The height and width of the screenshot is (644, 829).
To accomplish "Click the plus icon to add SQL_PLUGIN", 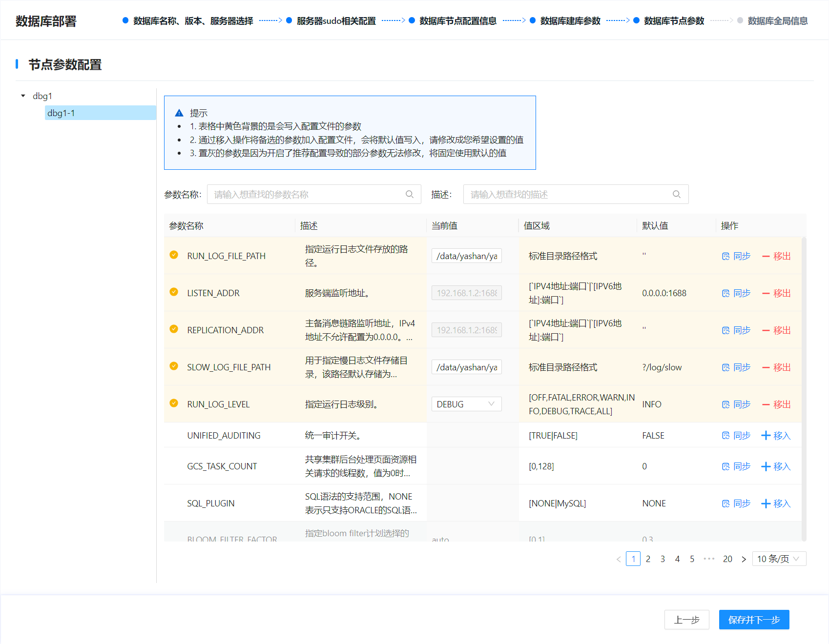I will 766,503.
